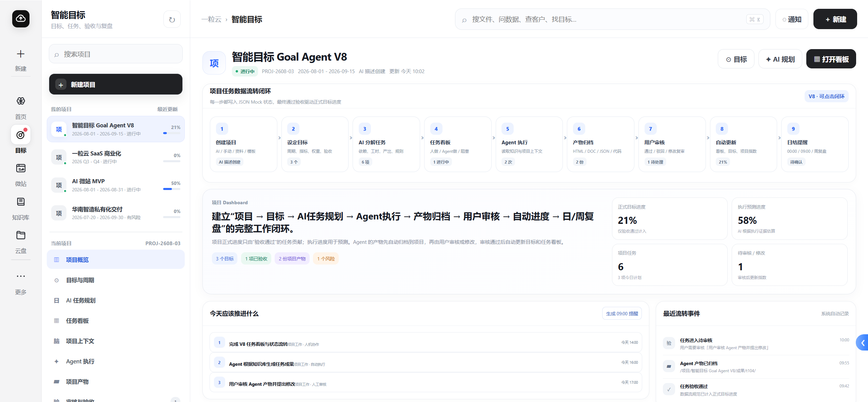
Task: Open step 7 用户审核 card
Action: [672, 144]
